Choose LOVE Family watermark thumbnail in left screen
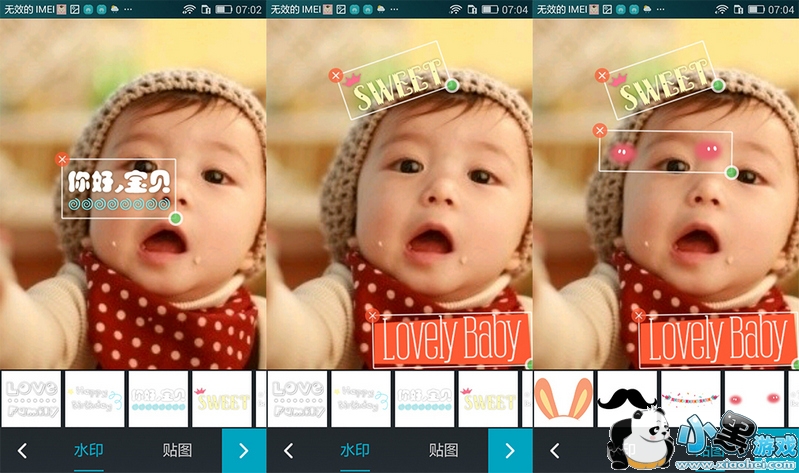 coord(32,399)
